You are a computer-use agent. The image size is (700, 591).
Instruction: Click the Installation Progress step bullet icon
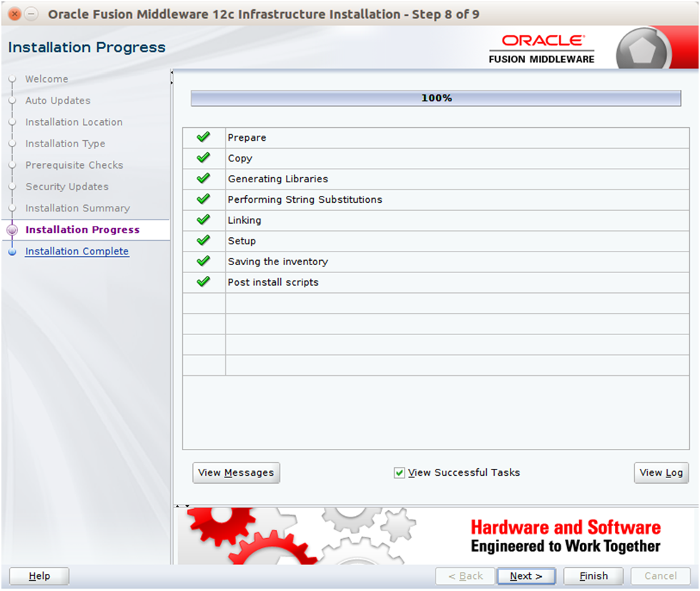point(12,229)
